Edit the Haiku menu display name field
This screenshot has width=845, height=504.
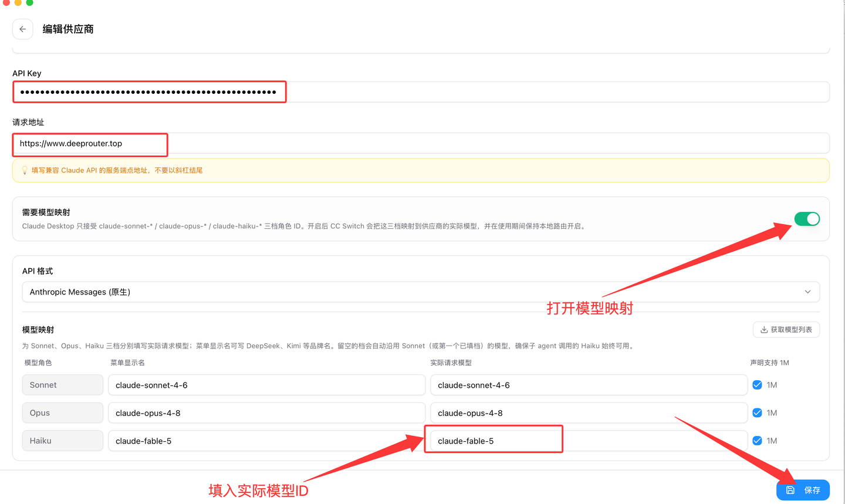[x=266, y=441]
